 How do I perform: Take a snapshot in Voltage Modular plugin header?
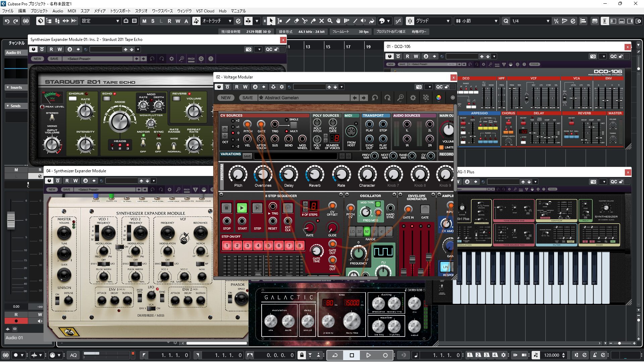[x=419, y=87]
